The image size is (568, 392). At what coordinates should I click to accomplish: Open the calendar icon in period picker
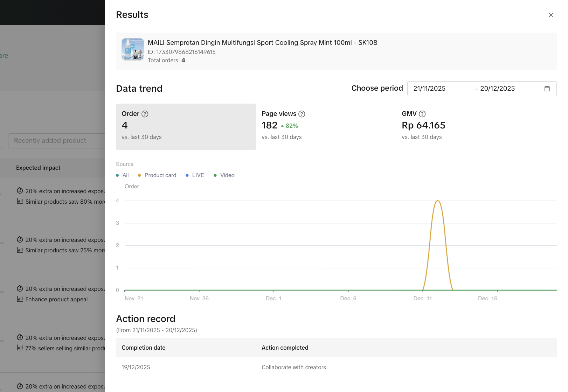(x=547, y=89)
